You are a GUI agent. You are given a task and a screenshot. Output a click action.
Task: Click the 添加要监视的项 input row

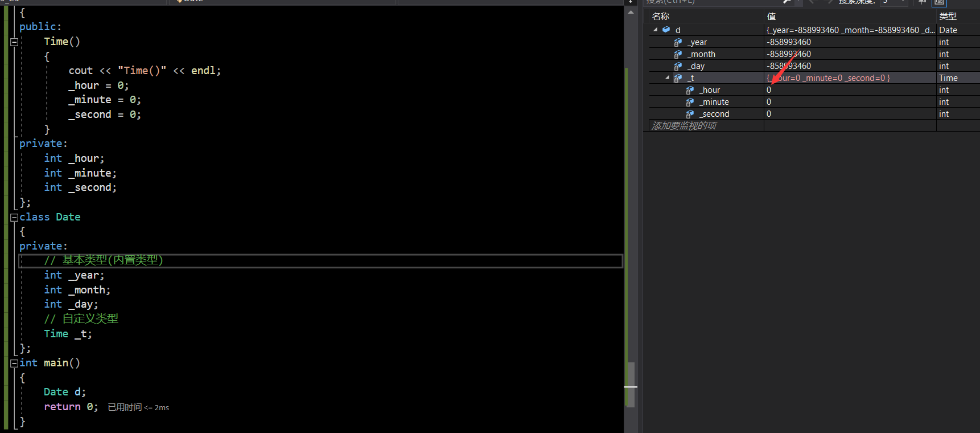706,125
